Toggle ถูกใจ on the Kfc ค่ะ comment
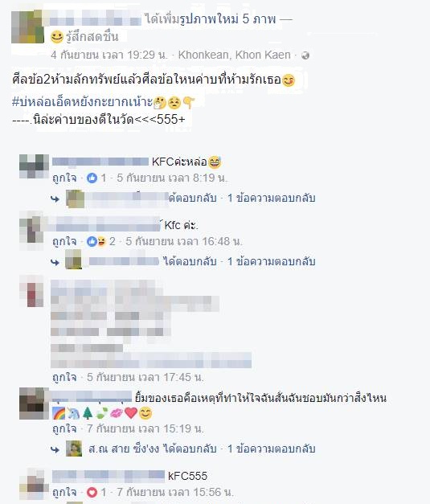Viewport: 430px width, 504px height. click(64, 241)
